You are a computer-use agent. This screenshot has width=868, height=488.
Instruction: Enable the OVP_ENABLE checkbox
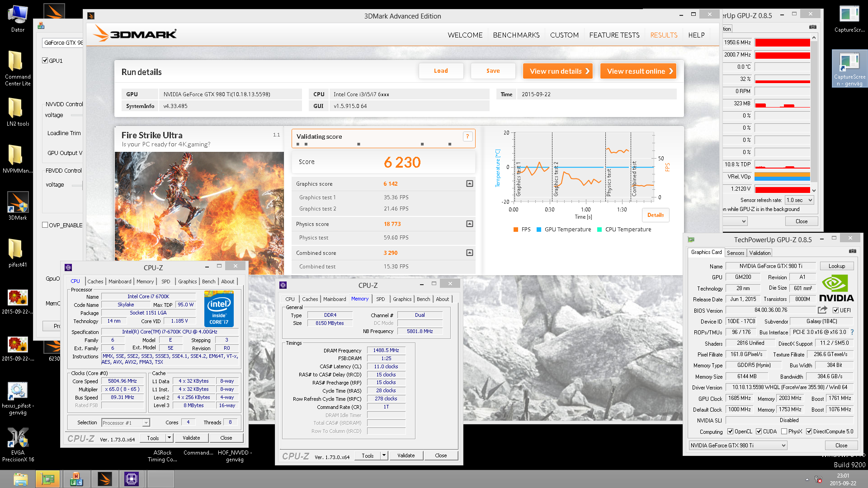(x=45, y=225)
